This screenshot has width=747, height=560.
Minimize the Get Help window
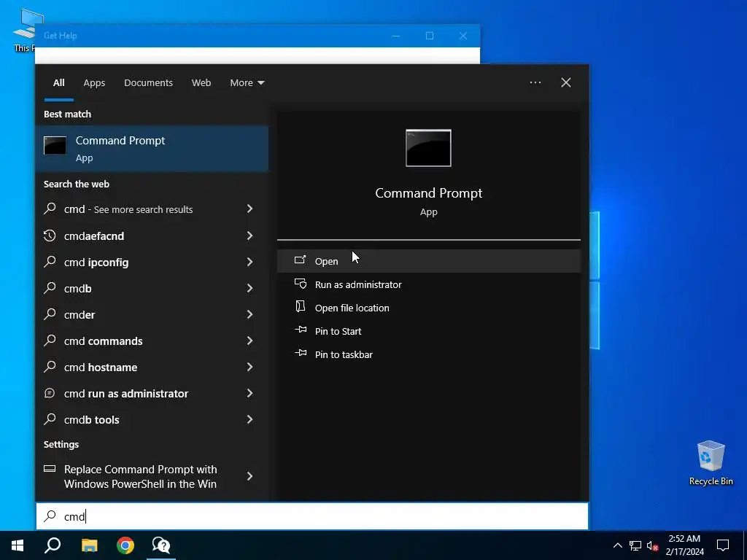click(x=396, y=36)
